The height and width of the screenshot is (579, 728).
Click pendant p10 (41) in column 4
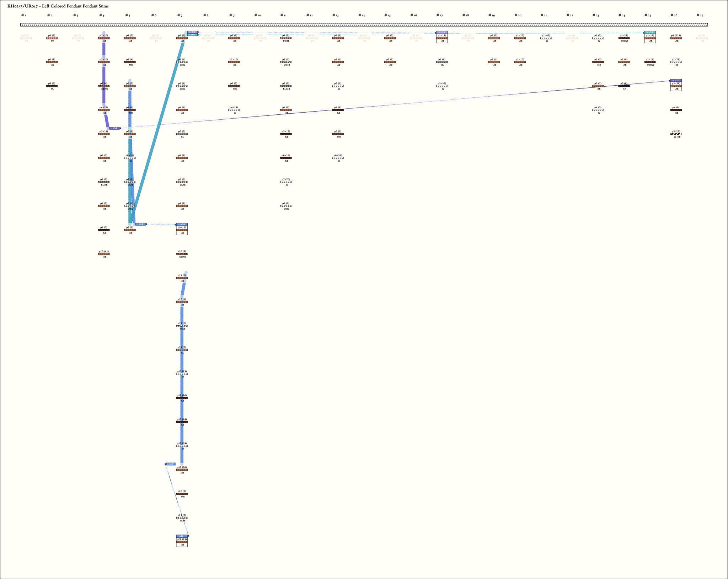(104, 254)
